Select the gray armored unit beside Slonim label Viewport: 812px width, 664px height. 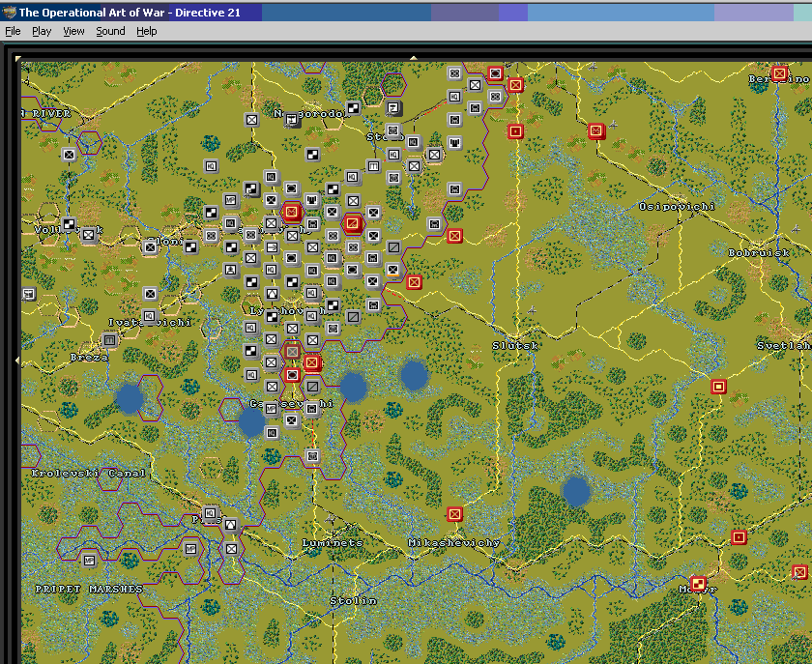pos(190,247)
